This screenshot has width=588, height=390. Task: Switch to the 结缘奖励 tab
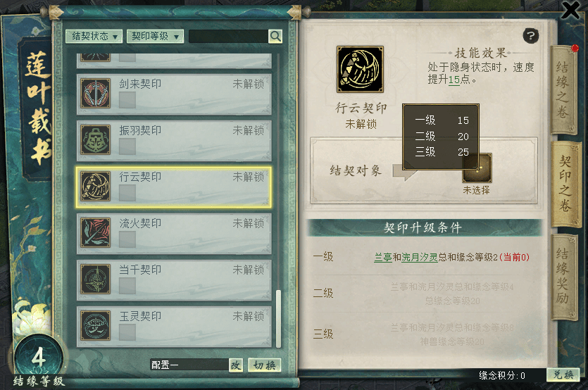pyautogui.click(x=563, y=277)
